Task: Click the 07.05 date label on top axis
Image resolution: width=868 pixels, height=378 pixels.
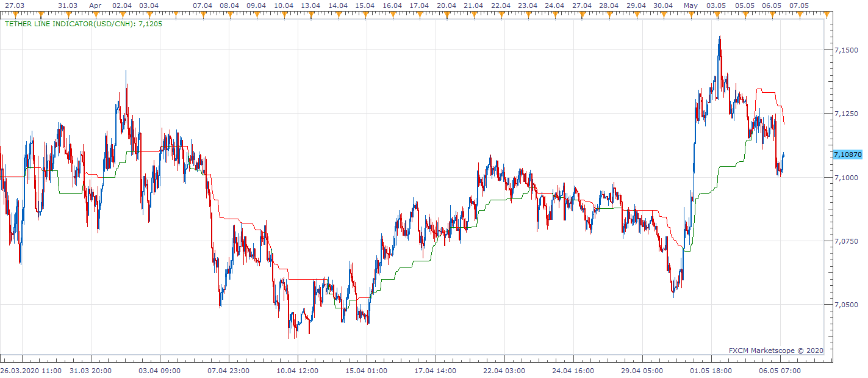Action: pyautogui.click(x=799, y=5)
